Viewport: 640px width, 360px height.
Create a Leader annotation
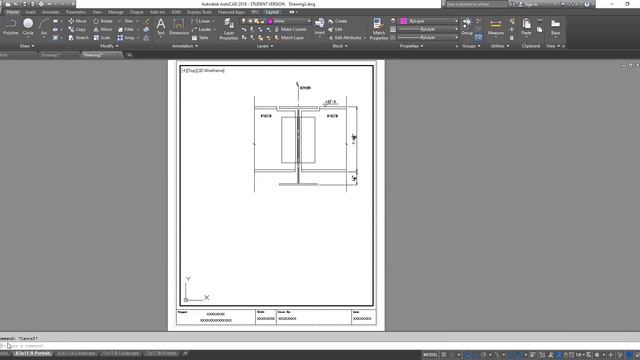click(202, 29)
